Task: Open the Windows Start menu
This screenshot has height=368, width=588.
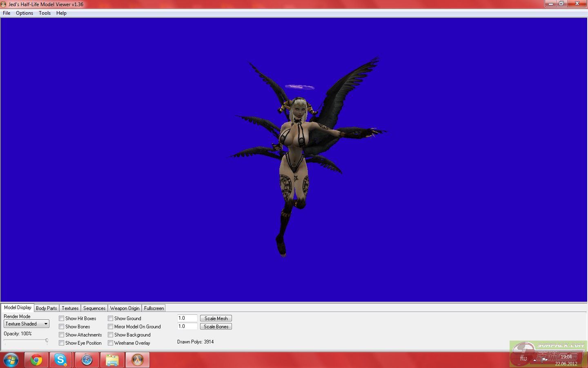Action: [x=11, y=360]
